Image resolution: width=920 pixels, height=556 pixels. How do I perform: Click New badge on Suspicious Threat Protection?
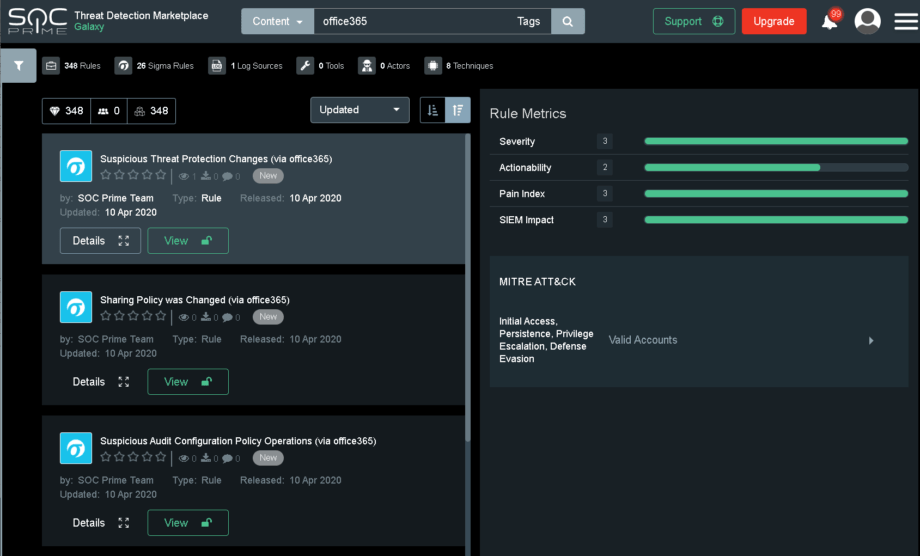[x=268, y=175]
